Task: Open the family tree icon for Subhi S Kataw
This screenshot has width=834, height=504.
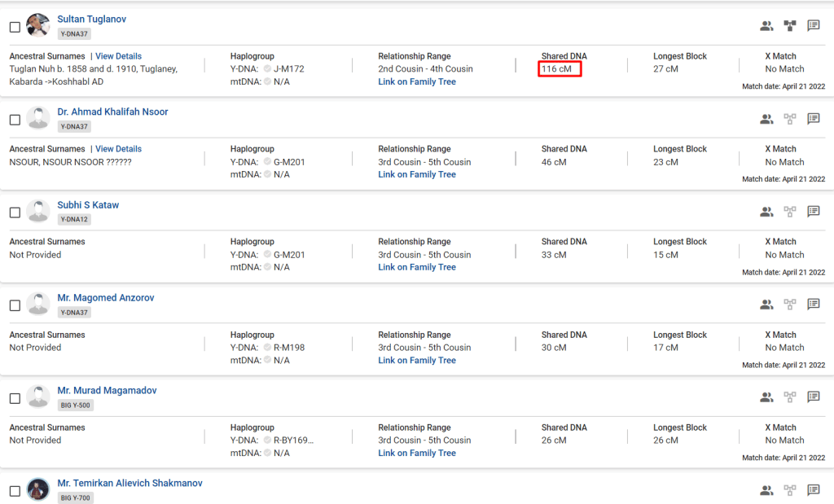Action: click(789, 212)
